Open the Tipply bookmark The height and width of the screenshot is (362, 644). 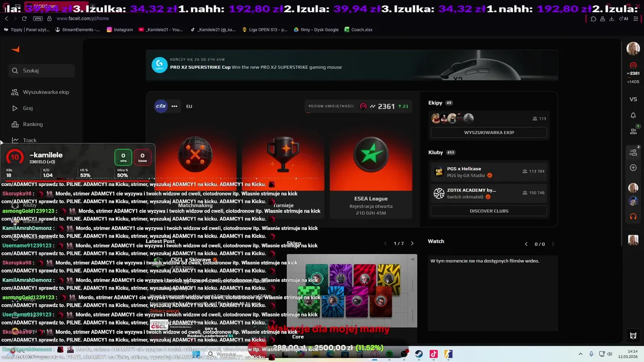tap(26, 30)
